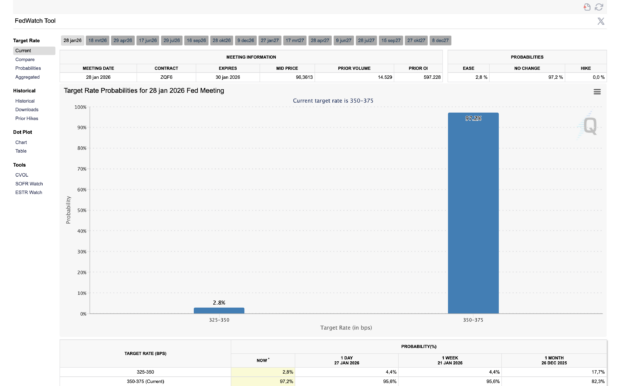Click the 325-350 row label in bottom table
The width and height of the screenshot is (640, 386).
click(x=145, y=372)
